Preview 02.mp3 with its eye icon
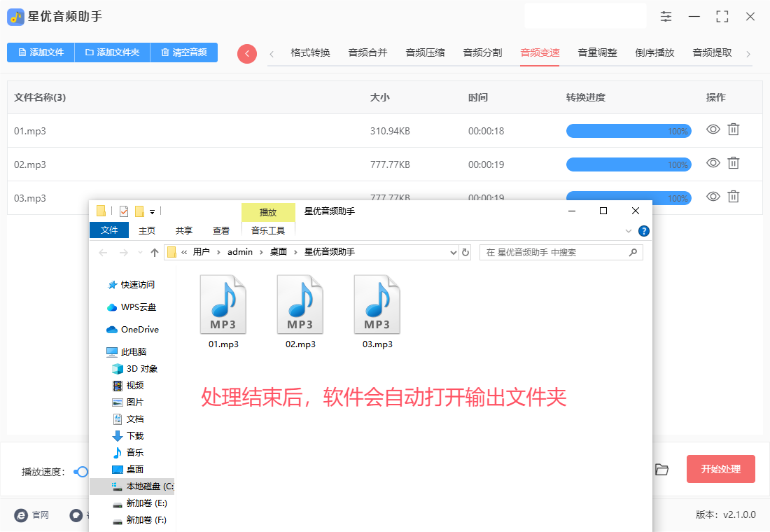Screen dimensions: 770x532 (x=713, y=162)
